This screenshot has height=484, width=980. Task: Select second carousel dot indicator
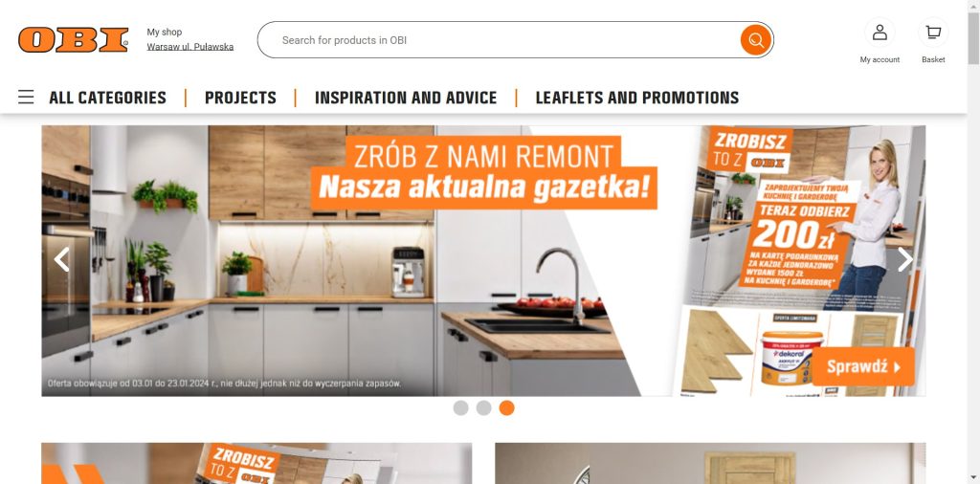click(483, 407)
